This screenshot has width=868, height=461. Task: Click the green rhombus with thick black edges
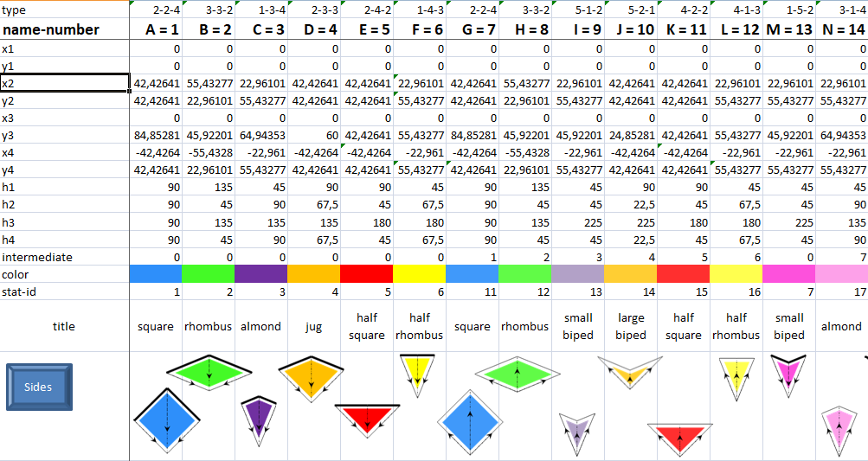[209, 370]
